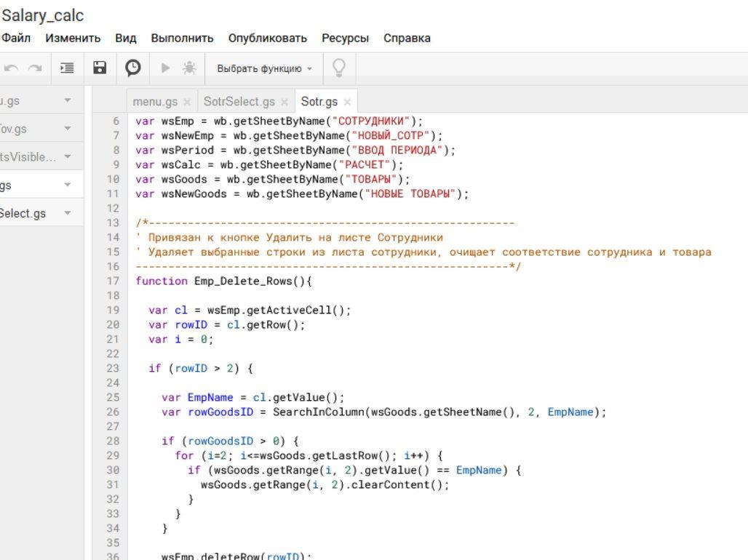Click the string "СОТРУДНИКИ" on line 6
This screenshot has height=560, width=748.
pos(371,121)
